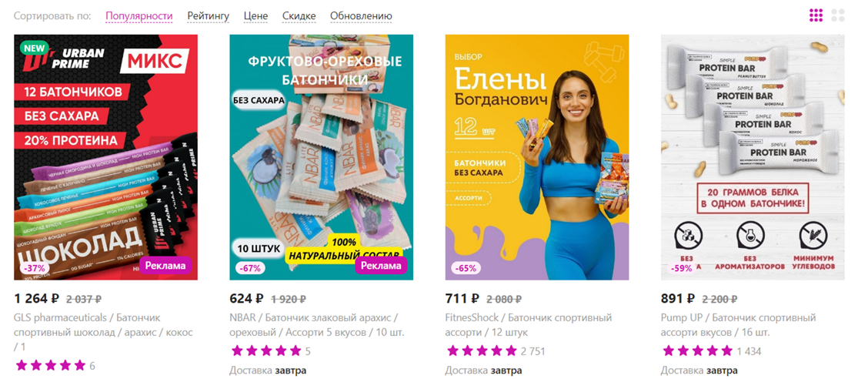
Task: Switch to small grid view icon
Action: [x=816, y=15]
